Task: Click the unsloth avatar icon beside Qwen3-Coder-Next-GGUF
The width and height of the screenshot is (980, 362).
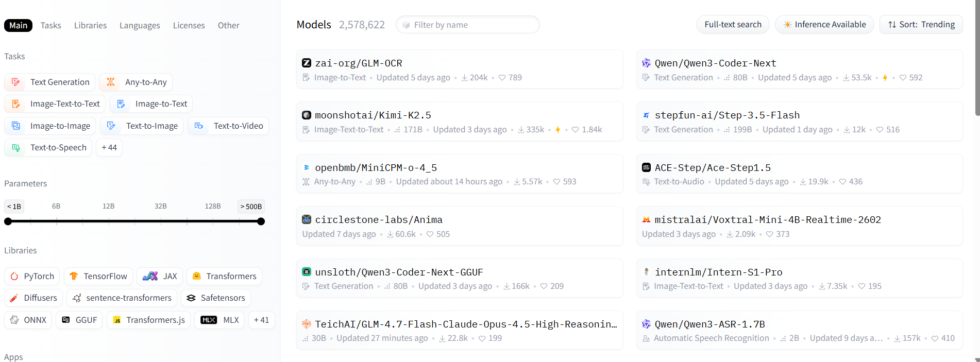Action: click(307, 272)
